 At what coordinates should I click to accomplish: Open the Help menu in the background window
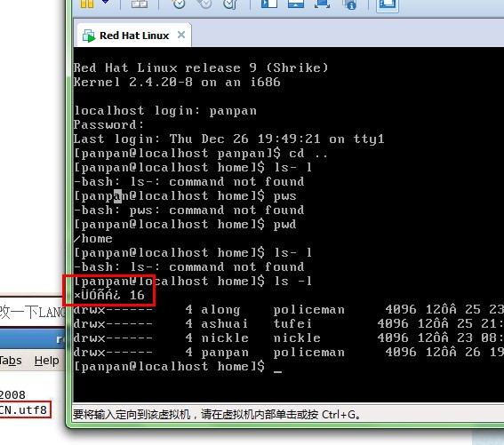[x=46, y=361]
